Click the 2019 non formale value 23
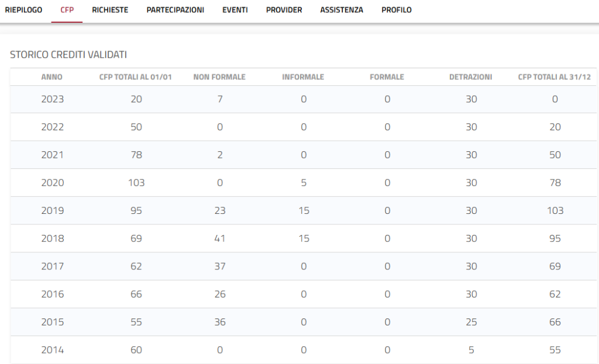The width and height of the screenshot is (599, 364). coord(220,210)
